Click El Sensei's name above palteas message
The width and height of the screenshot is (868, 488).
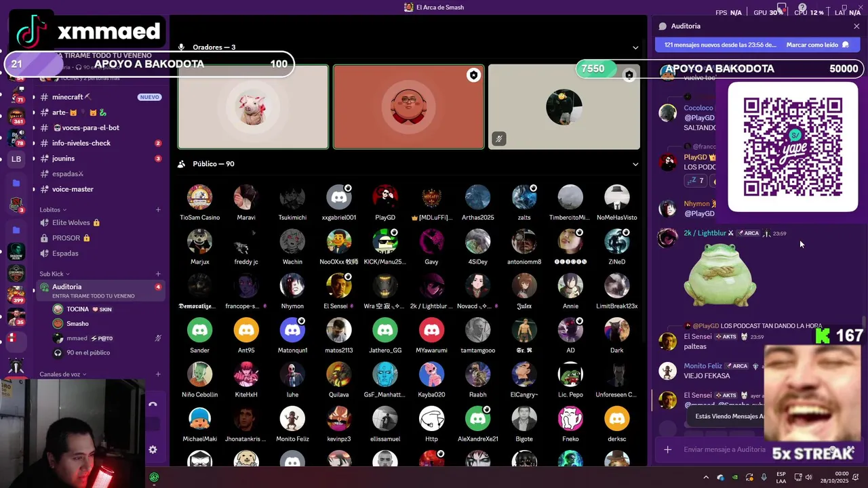point(698,336)
